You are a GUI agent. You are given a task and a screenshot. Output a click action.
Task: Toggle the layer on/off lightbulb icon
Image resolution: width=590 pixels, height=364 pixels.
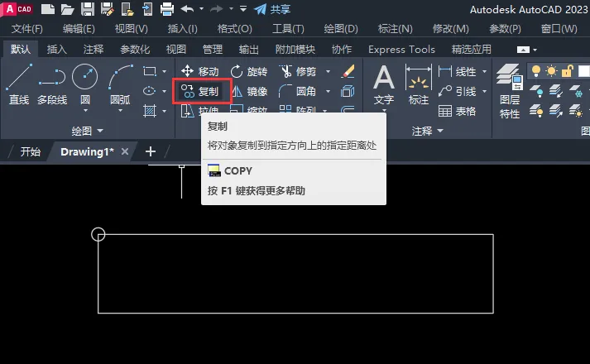[536, 70]
